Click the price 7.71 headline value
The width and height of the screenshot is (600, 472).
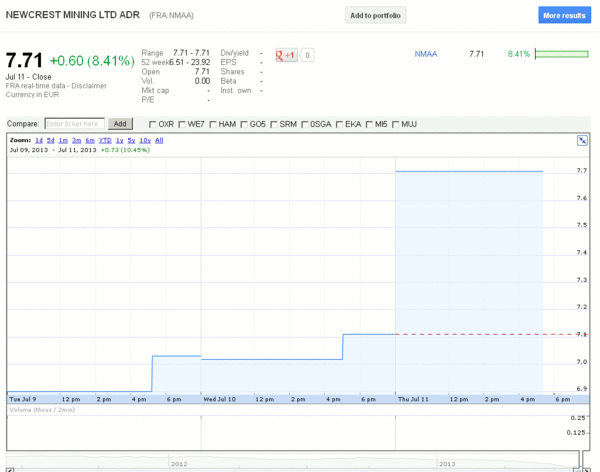pyautogui.click(x=24, y=60)
